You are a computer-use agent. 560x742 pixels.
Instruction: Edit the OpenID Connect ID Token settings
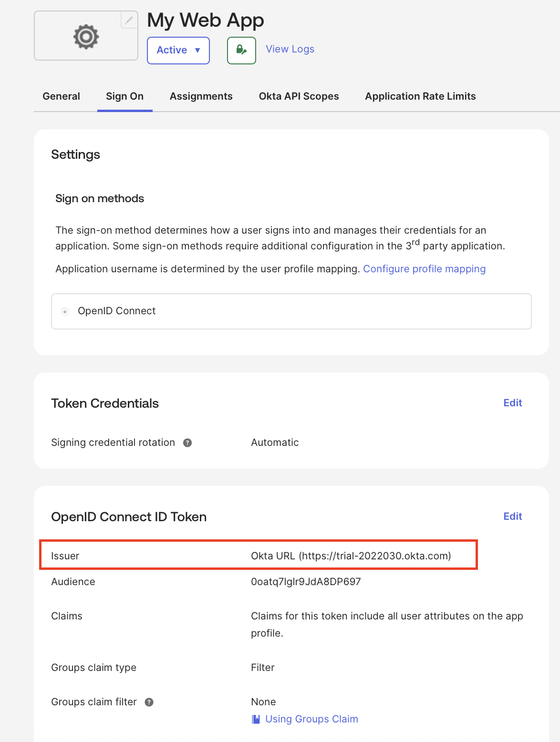pos(512,516)
